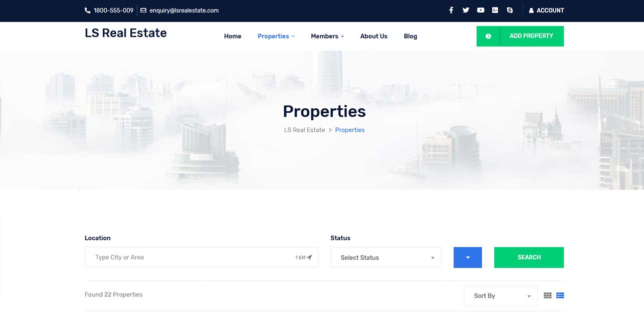Click the green SEARCH button

[529, 257]
